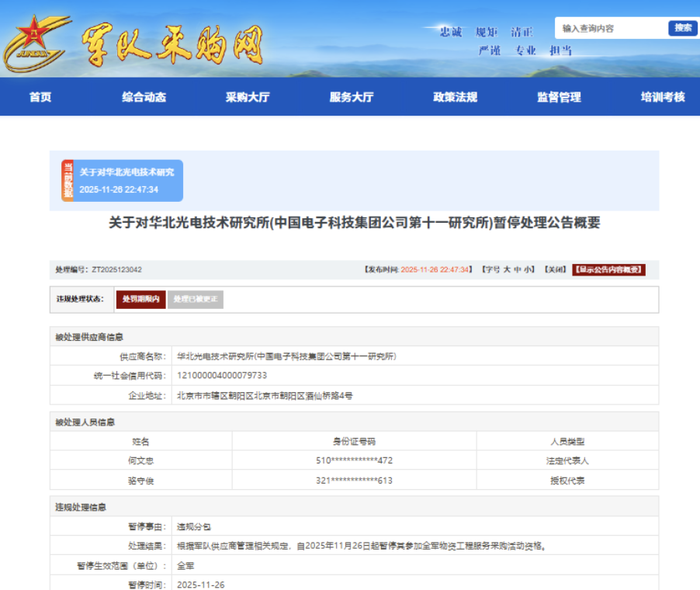Set font size to 中 (medium)

click(518, 270)
